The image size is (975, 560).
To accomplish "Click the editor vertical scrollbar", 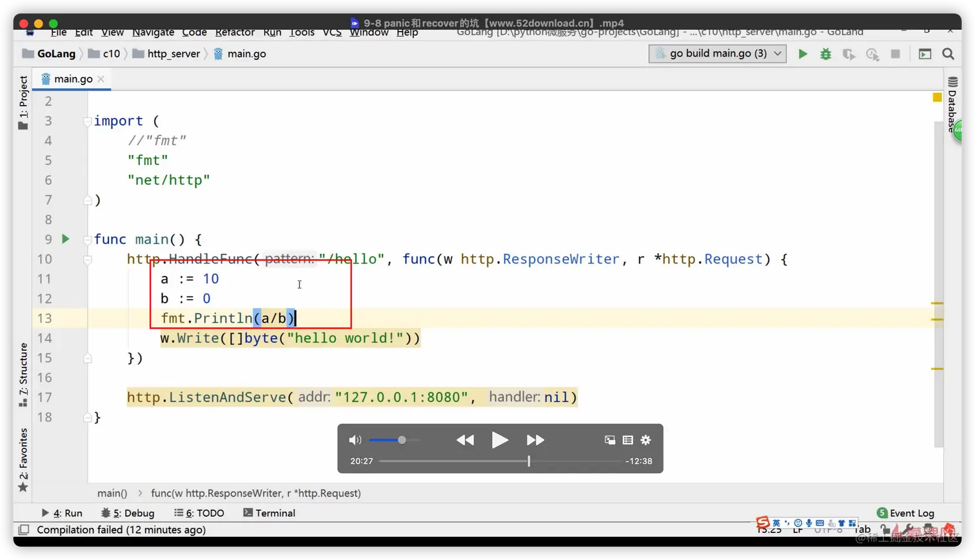I will pos(938,284).
